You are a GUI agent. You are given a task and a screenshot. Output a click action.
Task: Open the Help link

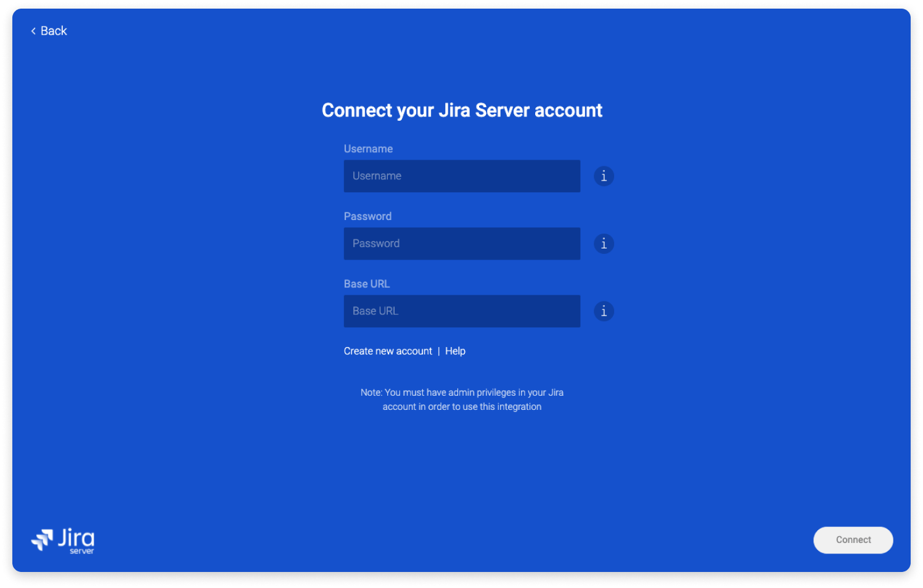tap(455, 351)
